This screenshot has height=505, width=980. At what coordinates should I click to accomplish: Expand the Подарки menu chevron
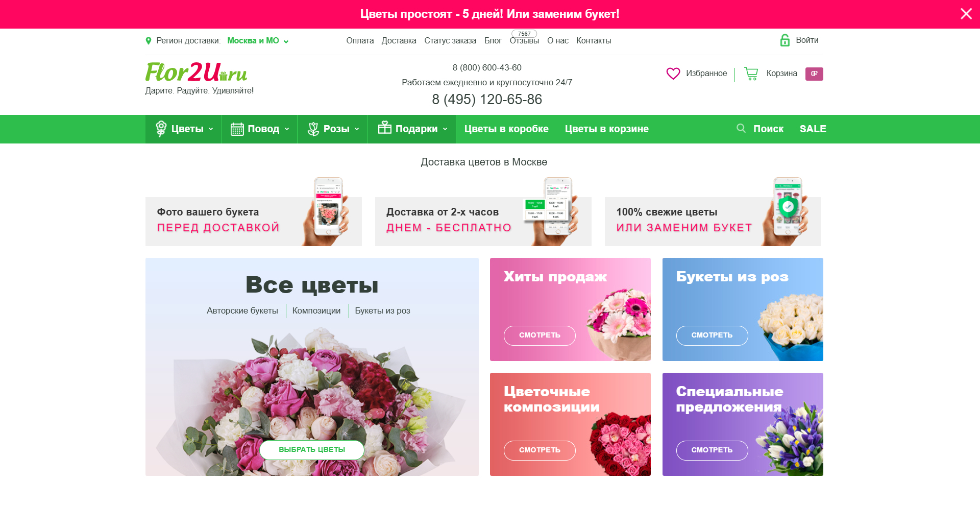(445, 129)
